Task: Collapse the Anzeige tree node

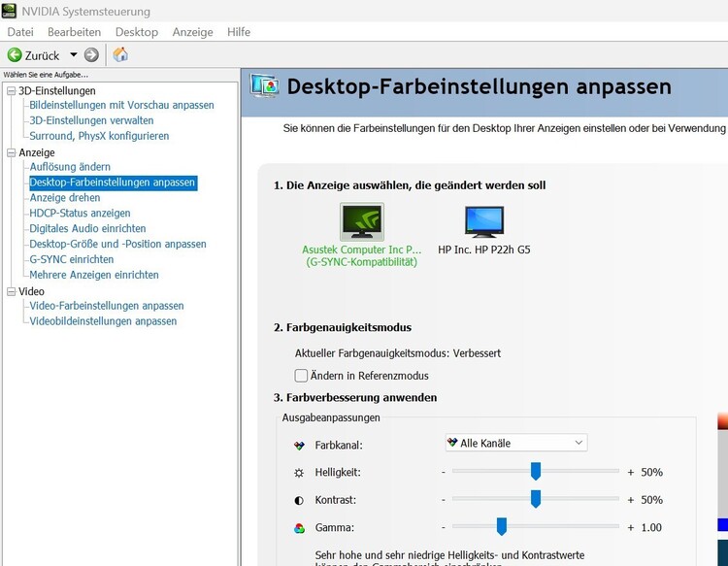Action: coord(11,152)
